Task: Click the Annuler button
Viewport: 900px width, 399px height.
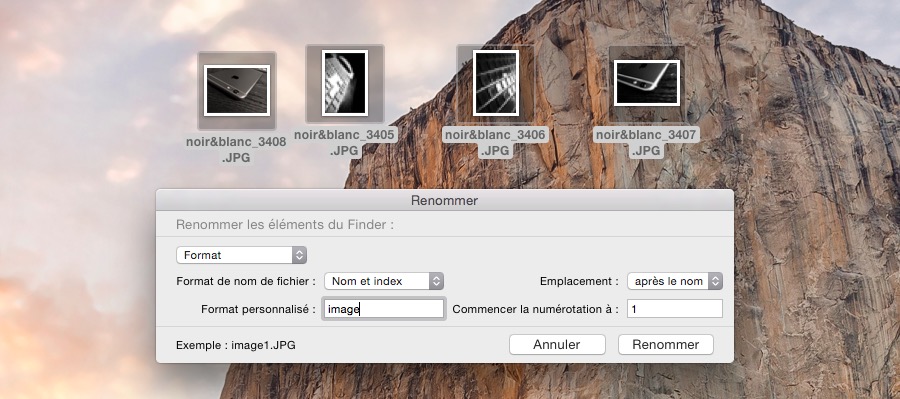Action: 557,344
